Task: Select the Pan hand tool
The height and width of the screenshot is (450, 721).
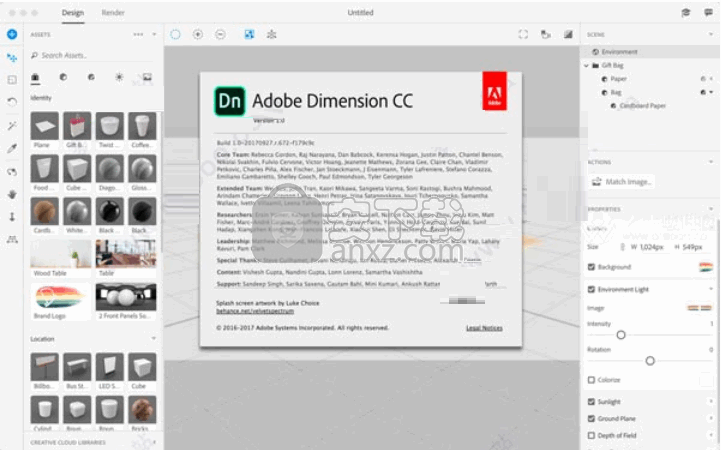Action: [x=12, y=194]
